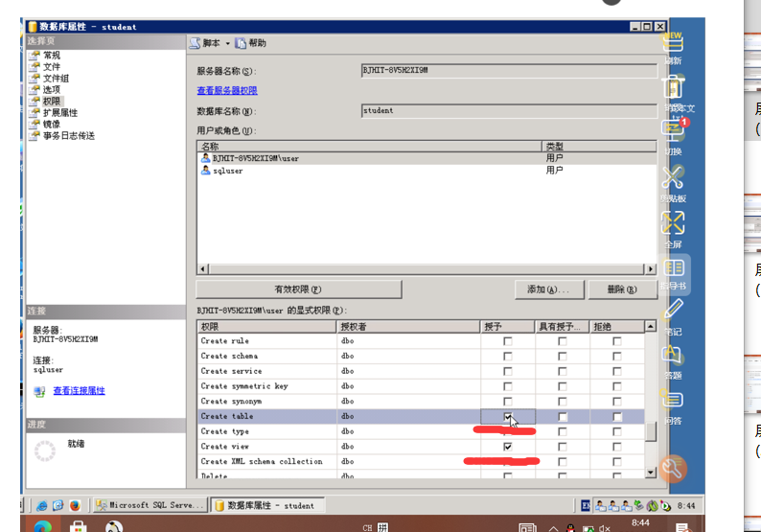Select the sqluser row in users list
761x532 pixels.
[427, 171]
